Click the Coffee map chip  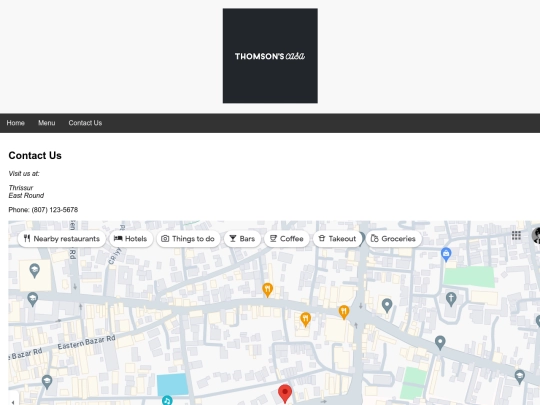click(287, 239)
